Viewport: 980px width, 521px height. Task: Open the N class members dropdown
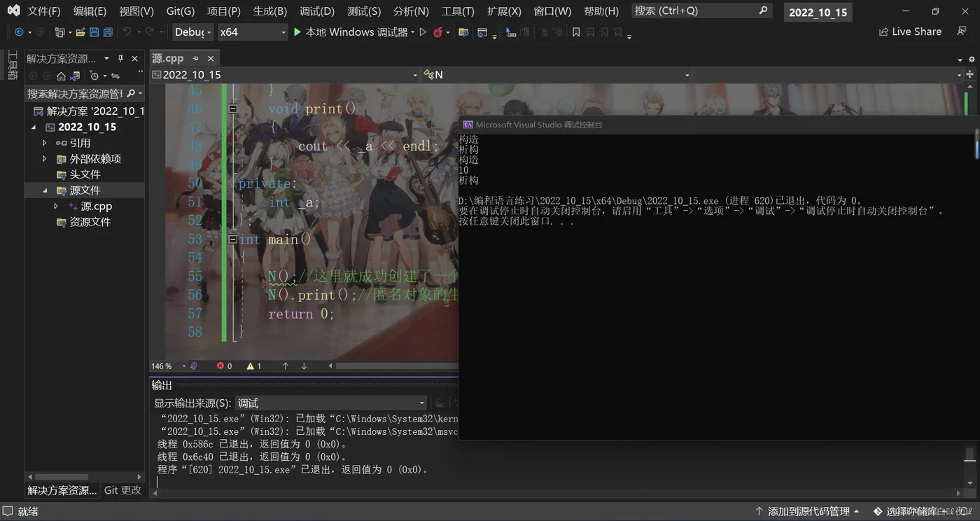point(556,75)
